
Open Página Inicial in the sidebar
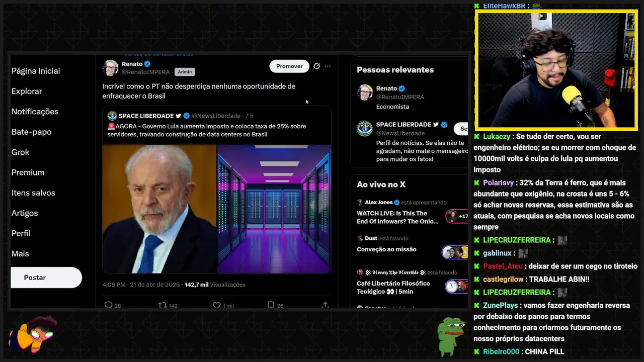pos(36,71)
